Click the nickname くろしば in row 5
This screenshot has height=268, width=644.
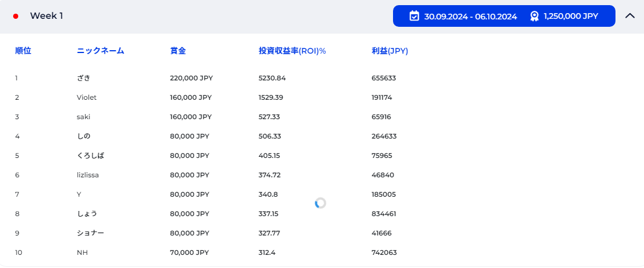(90, 156)
